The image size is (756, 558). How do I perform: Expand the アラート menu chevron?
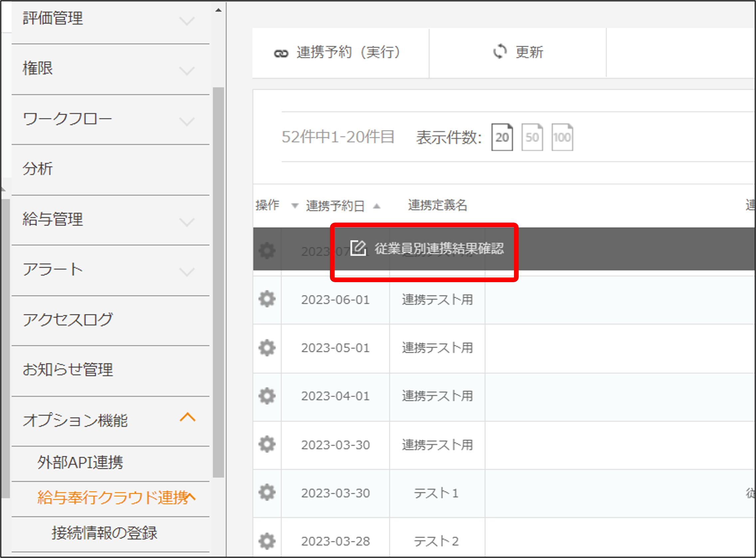click(x=187, y=272)
